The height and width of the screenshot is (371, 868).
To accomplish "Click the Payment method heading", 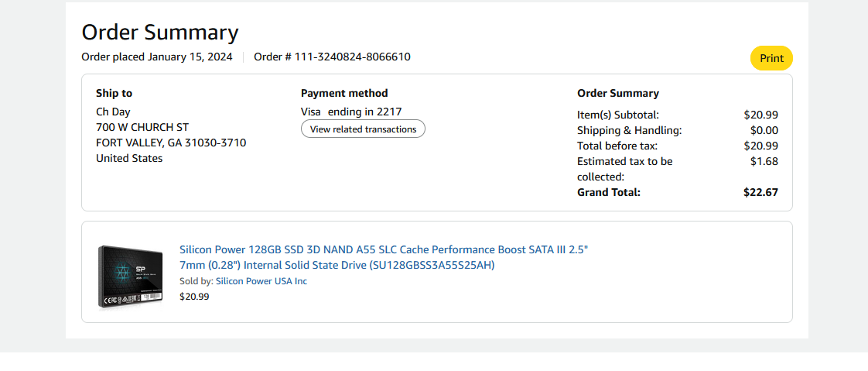I will [344, 93].
